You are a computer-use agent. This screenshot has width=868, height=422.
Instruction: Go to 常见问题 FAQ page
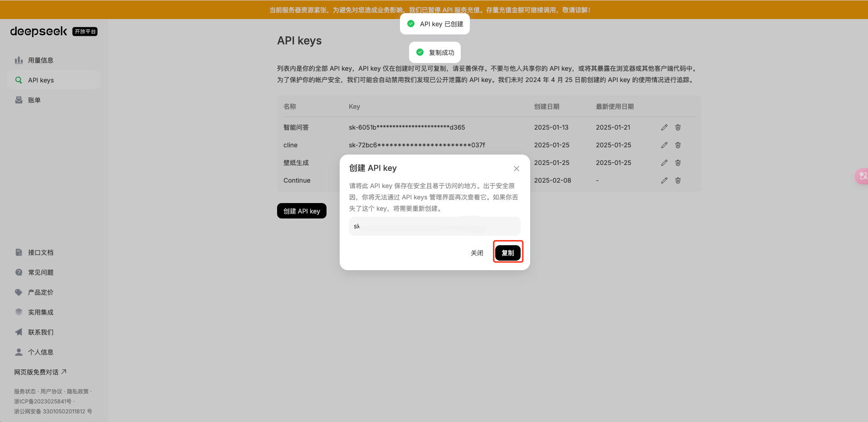tap(40, 272)
